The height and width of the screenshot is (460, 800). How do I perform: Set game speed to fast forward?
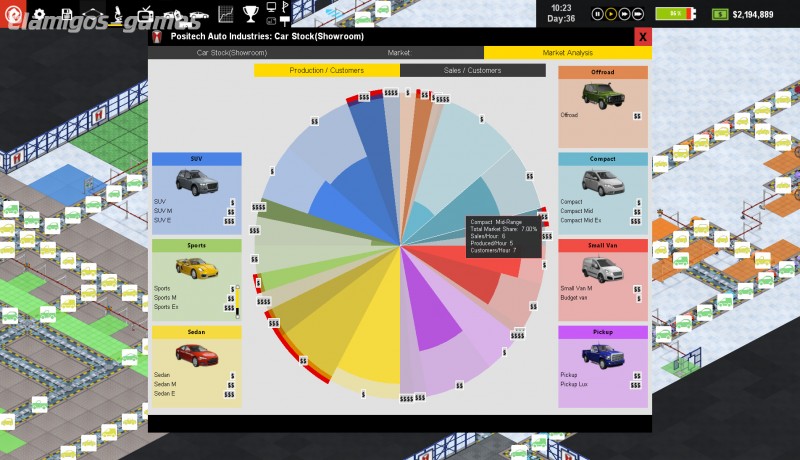point(623,14)
